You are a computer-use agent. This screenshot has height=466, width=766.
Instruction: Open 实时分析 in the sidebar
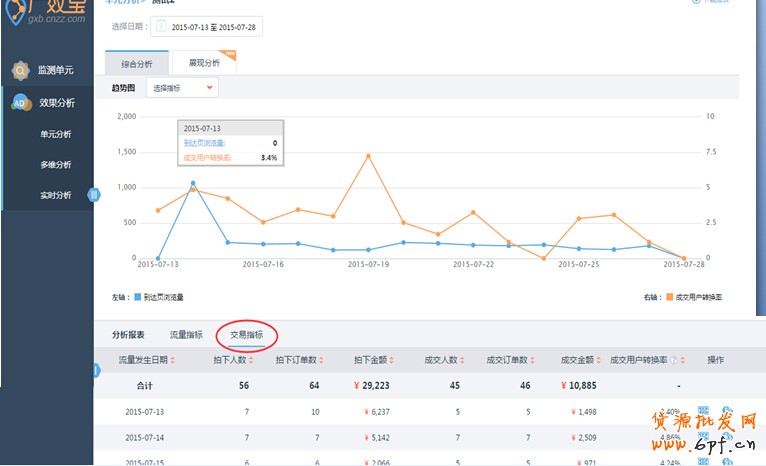[55, 195]
